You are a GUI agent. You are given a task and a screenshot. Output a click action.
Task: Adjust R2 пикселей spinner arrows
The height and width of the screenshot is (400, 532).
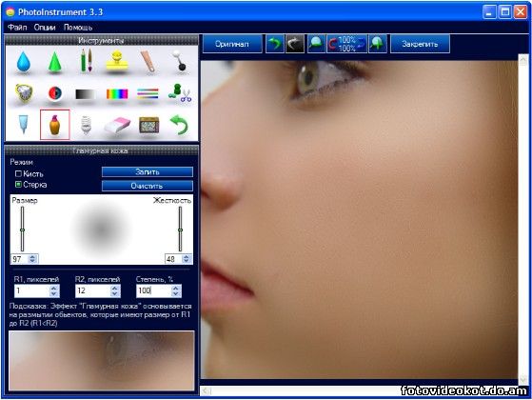[115, 290]
